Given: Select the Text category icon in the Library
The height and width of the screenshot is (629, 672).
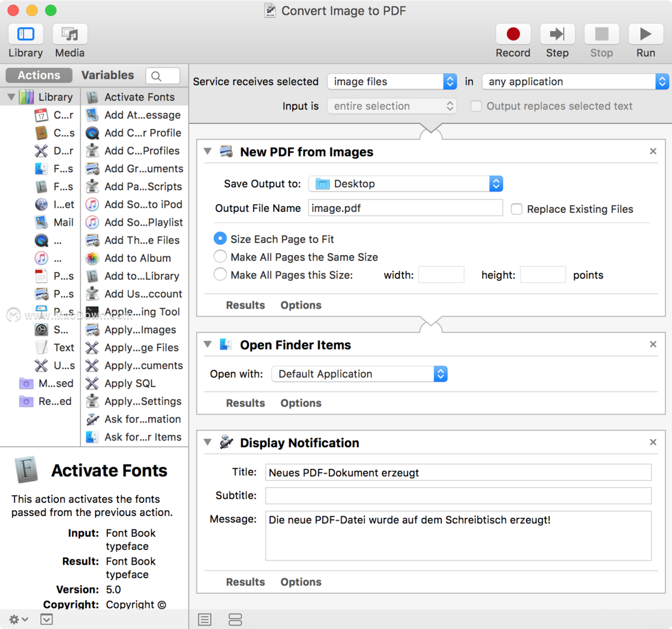Looking at the screenshot, I should point(41,348).
